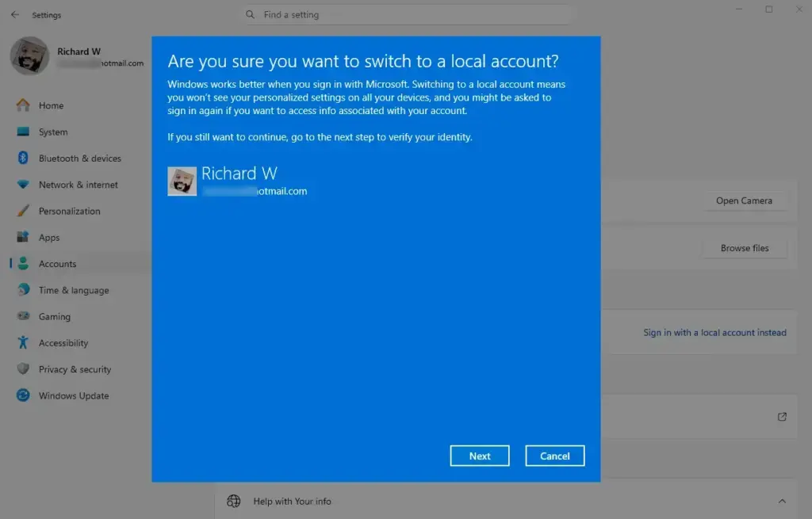Click the Find a setting search field

pos(408,14)
